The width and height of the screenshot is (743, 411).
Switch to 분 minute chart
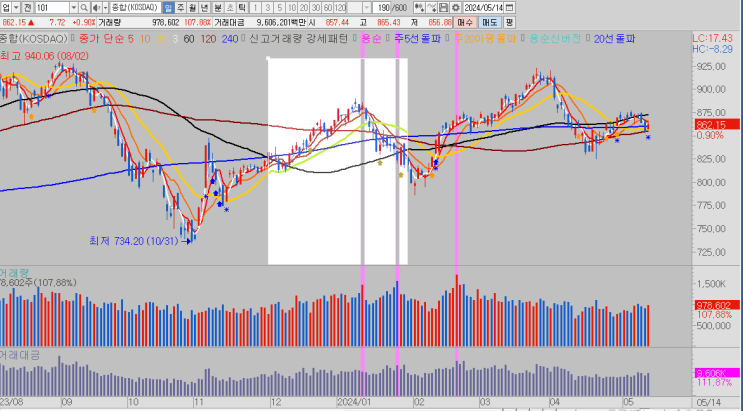(x=217, y=8)
